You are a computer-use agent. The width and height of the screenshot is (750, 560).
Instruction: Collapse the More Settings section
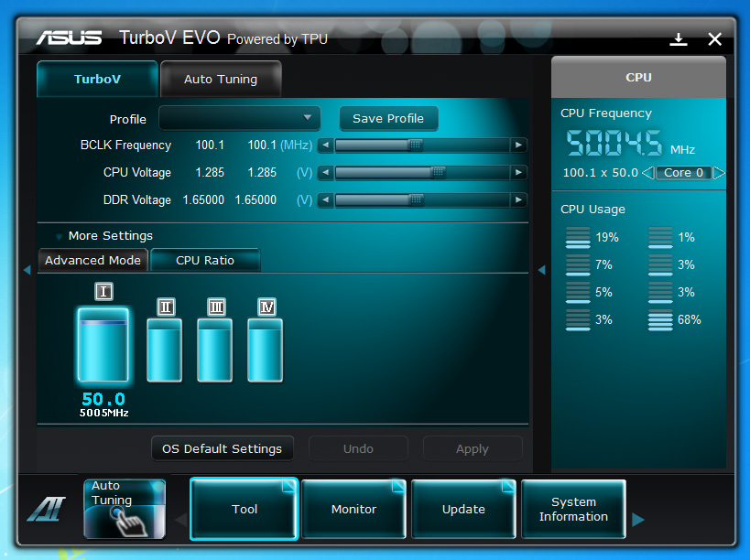(x=60, y=236)
